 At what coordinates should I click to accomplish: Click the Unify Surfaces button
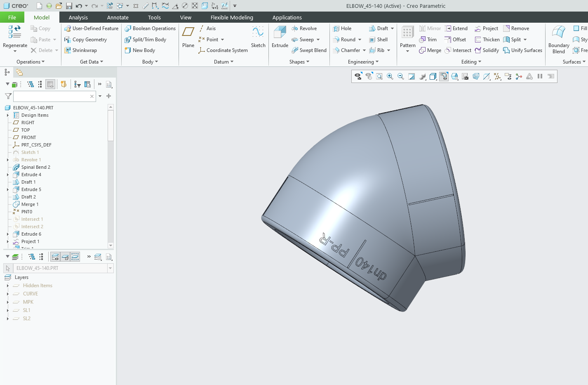point(522,50)
